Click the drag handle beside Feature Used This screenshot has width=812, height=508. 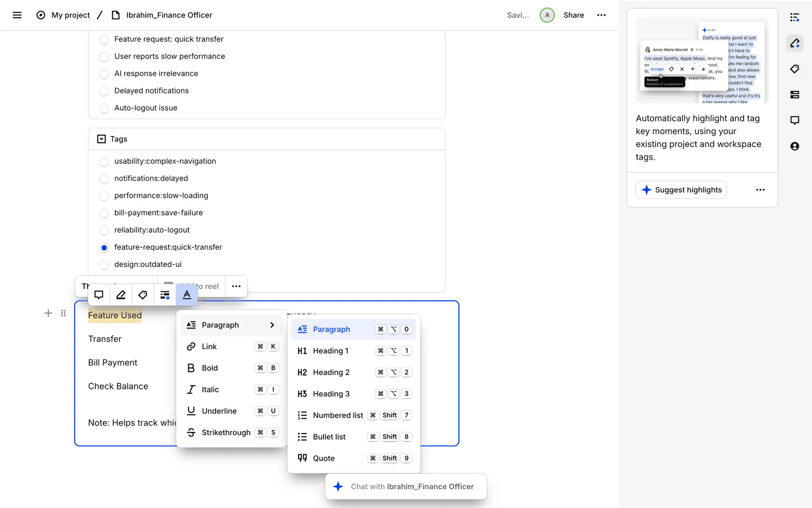click(63, 313)
